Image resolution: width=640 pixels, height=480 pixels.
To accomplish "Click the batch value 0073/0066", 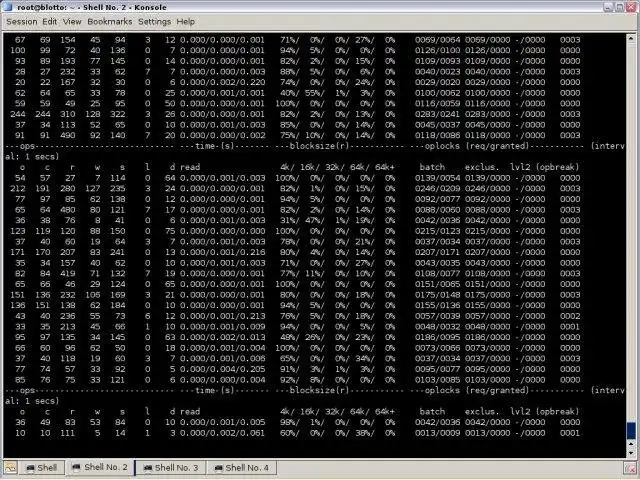I will 437,348.
